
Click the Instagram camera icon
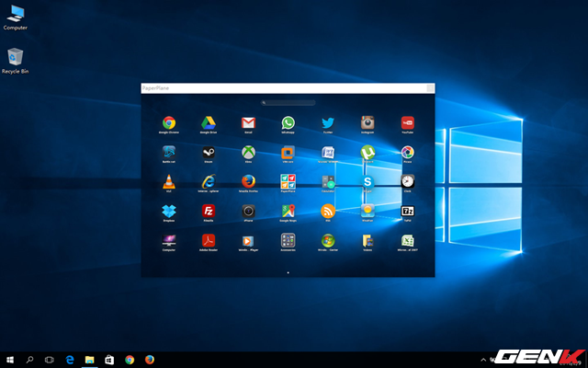click(x=367, y=123)
